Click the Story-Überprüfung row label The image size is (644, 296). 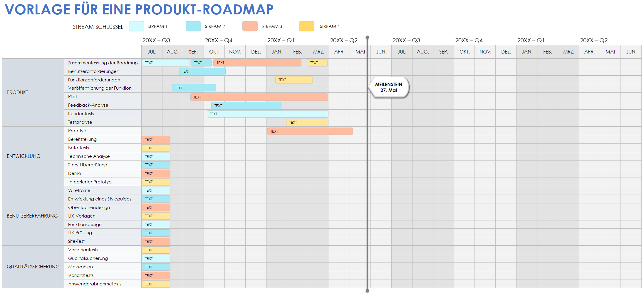pyautogui.click(x=88, y=165)
